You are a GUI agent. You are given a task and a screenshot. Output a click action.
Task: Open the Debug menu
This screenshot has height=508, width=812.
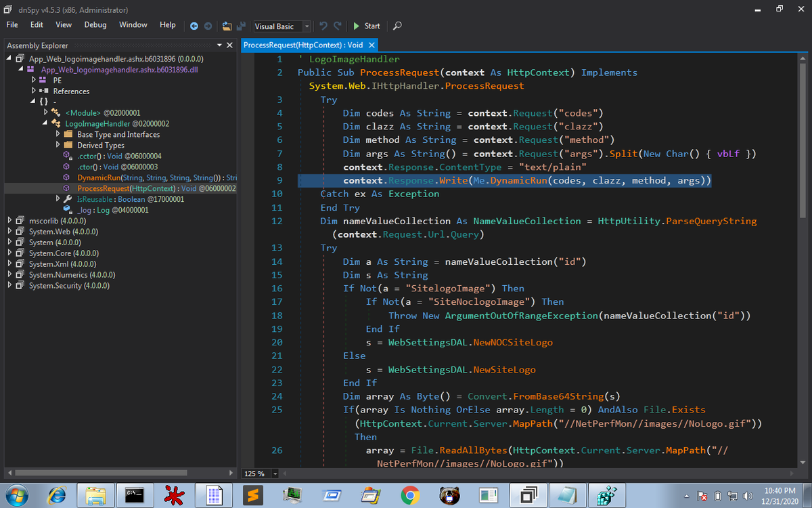click(95, 24)
